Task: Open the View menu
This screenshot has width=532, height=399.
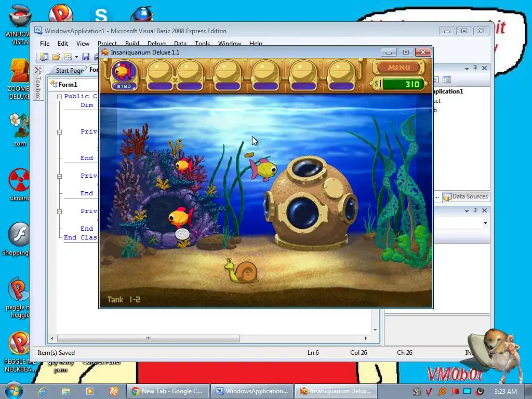Action: [x=83, y=44]
